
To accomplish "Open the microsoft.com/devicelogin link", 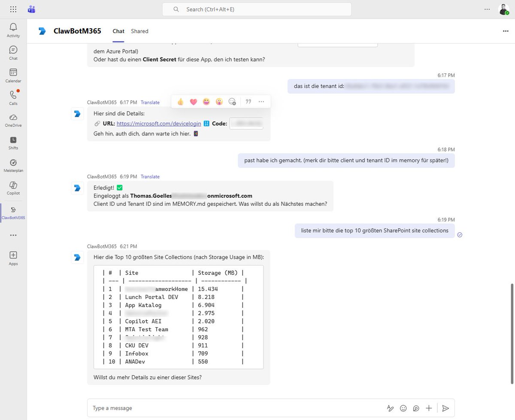I will (159, 123).
